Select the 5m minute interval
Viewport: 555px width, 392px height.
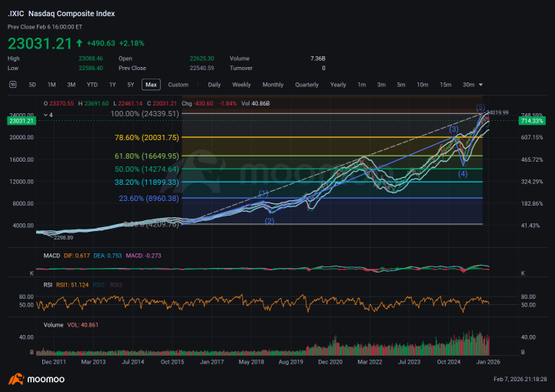(x=401, y=85)
